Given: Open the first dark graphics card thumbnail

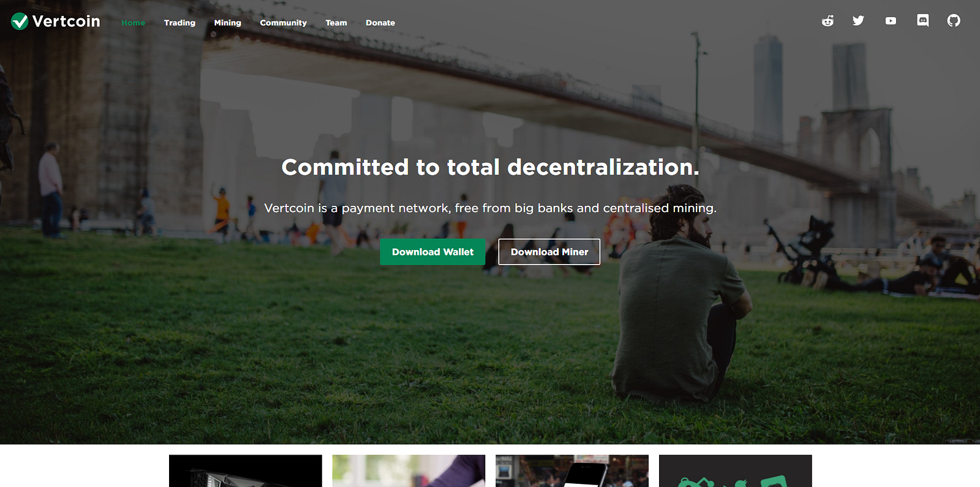Looking at the screenshot, I should pos(246,470).
